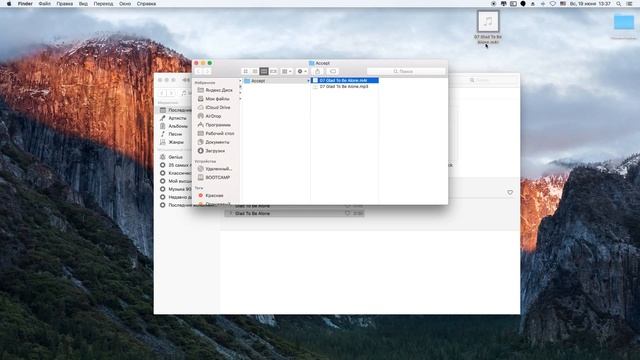Image resolution: width=640 pixels, height=360 pixels.
Task: Open Недавно добавленные playlist in iTunes
Action: tap(175, 197)
